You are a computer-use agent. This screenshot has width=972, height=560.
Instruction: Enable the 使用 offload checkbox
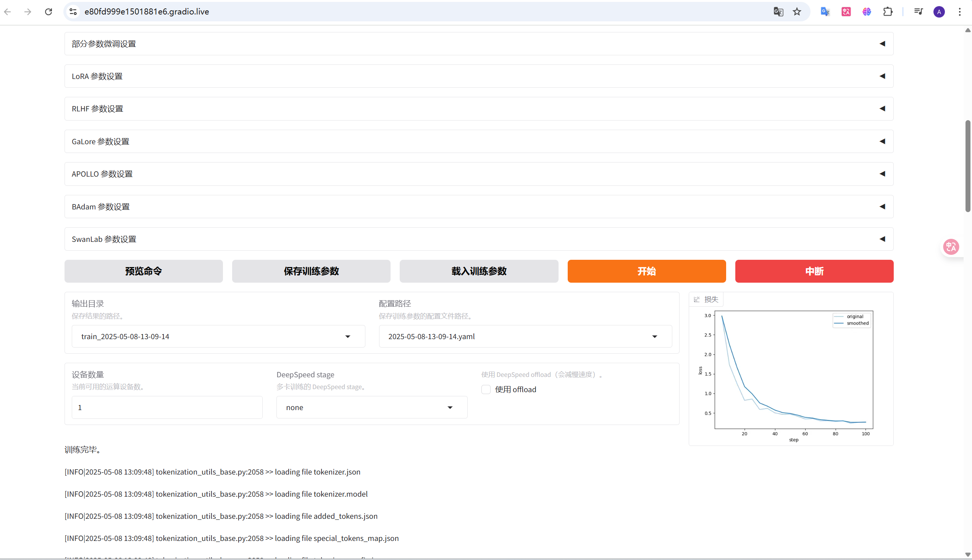[486, 389]
